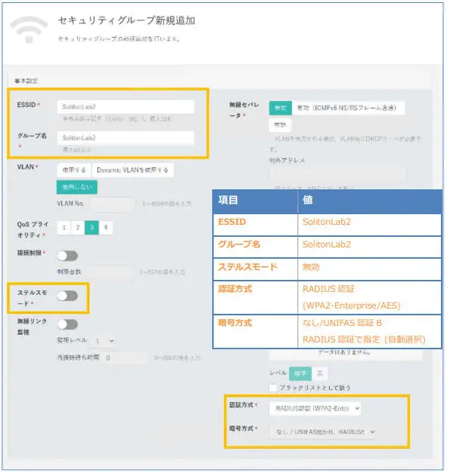The image size is (450, 476).
Task: Choose the 使用しない VLAN button
Action: 77,187
